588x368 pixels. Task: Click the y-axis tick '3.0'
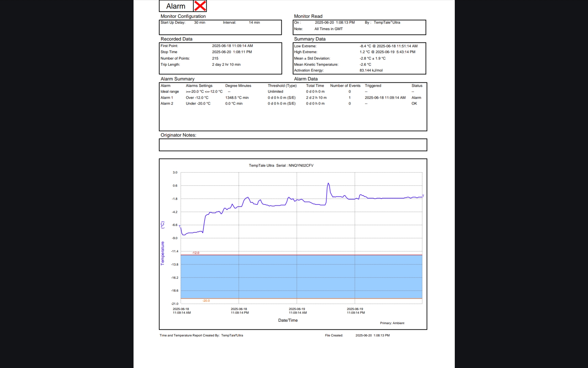click(x=175, y=172)
